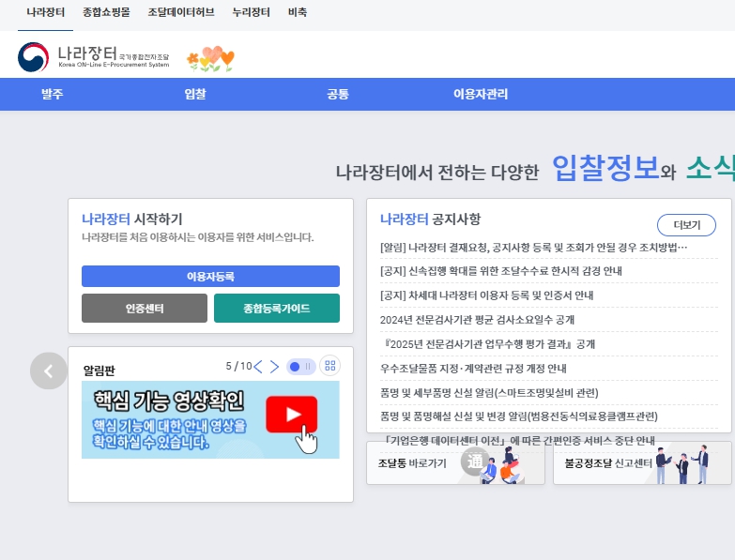Click the 나라장터 공지사항 heading
735x560 pixels.
pyautogui.click(x=430, y=219)
